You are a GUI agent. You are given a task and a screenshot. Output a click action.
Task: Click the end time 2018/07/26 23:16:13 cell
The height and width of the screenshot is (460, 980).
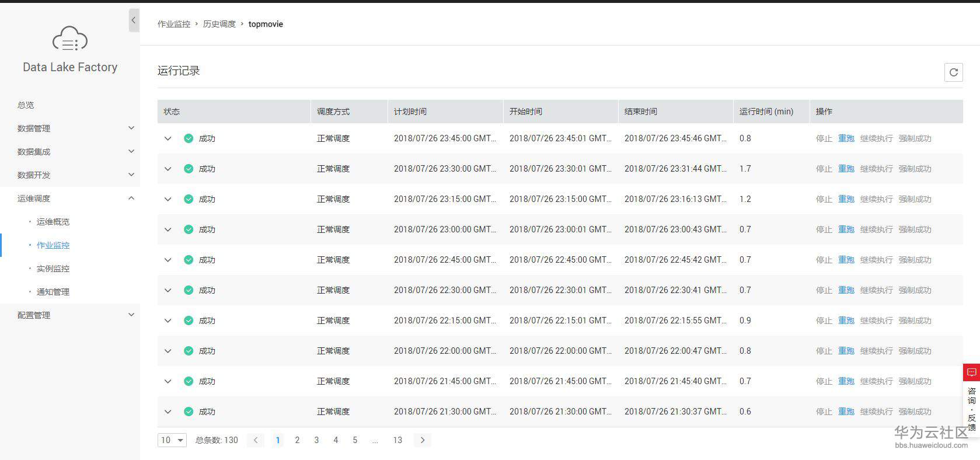(676, 199)
